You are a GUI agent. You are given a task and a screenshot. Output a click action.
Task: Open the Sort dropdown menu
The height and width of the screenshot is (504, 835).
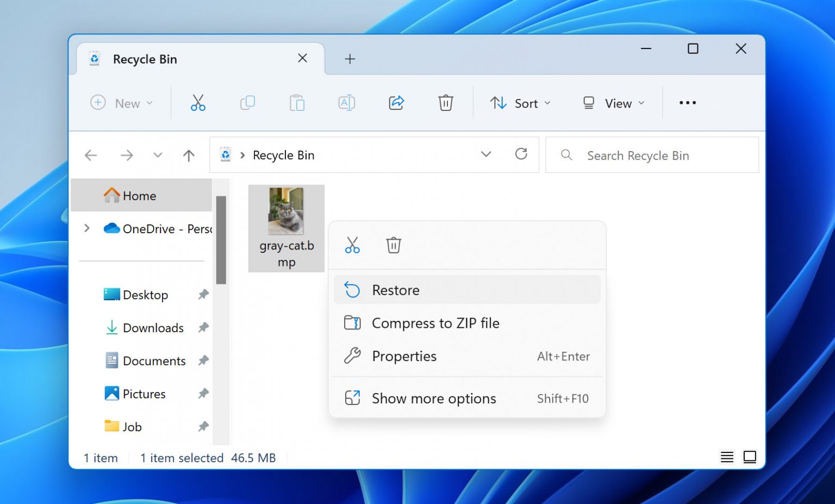(520, 103)
